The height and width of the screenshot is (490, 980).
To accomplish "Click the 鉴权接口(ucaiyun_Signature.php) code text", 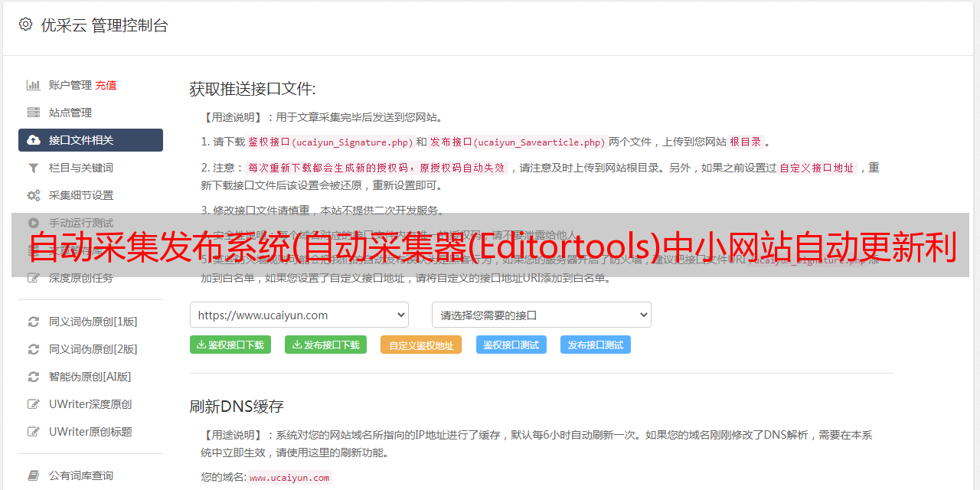I will pos(331,142).
